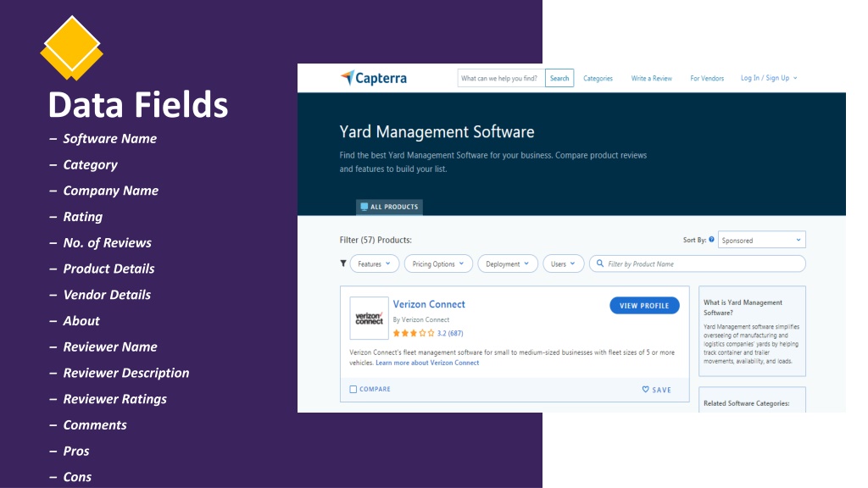Click 'By Verizon Connect' vendor text
Screen dimensions: 868x488
[x=420, y=319]
